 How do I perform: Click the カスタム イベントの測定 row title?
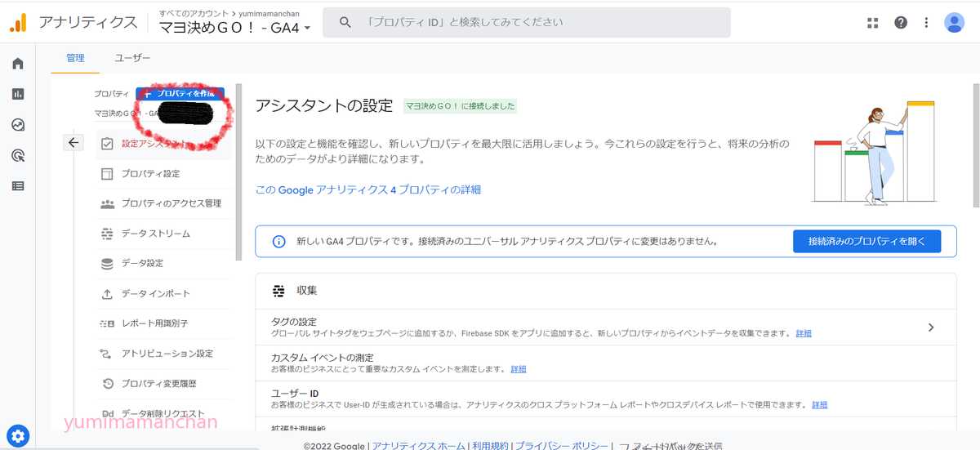pyautogui.click(x=323, y=358)
